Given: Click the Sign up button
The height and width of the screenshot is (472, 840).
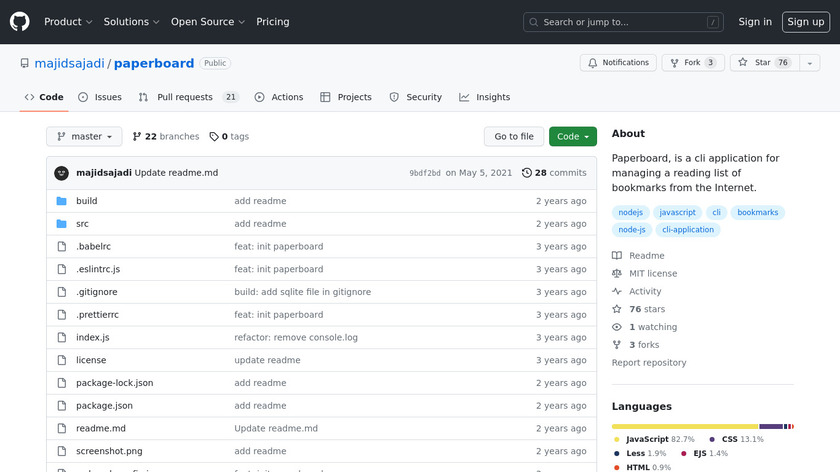Looking at the screenshot, I should (805, 22).
